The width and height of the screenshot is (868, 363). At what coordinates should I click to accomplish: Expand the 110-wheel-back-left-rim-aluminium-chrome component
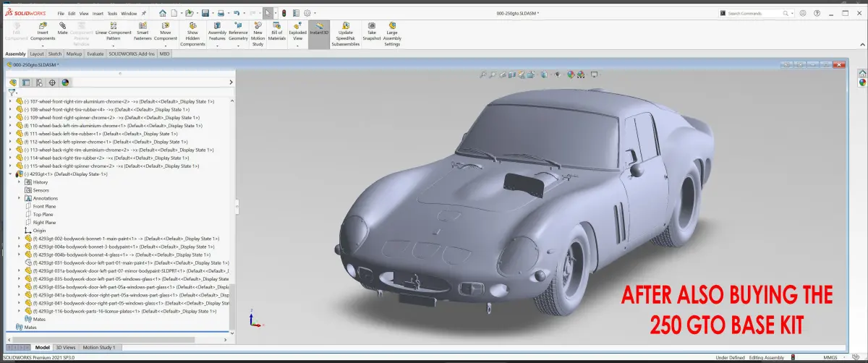[x=10, y=126]
